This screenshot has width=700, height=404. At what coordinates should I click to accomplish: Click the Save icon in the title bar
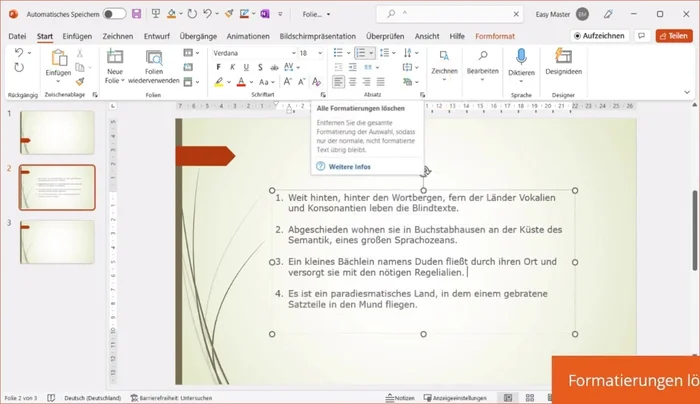point(137,14)
